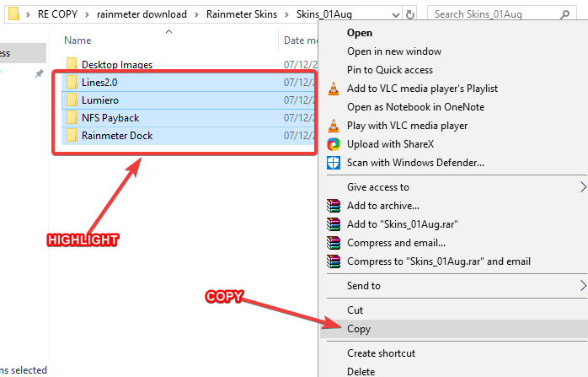Click the Rainmeter Dock folder icon
Viewport: 588px width, 377px height.
(x=72, y=135)
